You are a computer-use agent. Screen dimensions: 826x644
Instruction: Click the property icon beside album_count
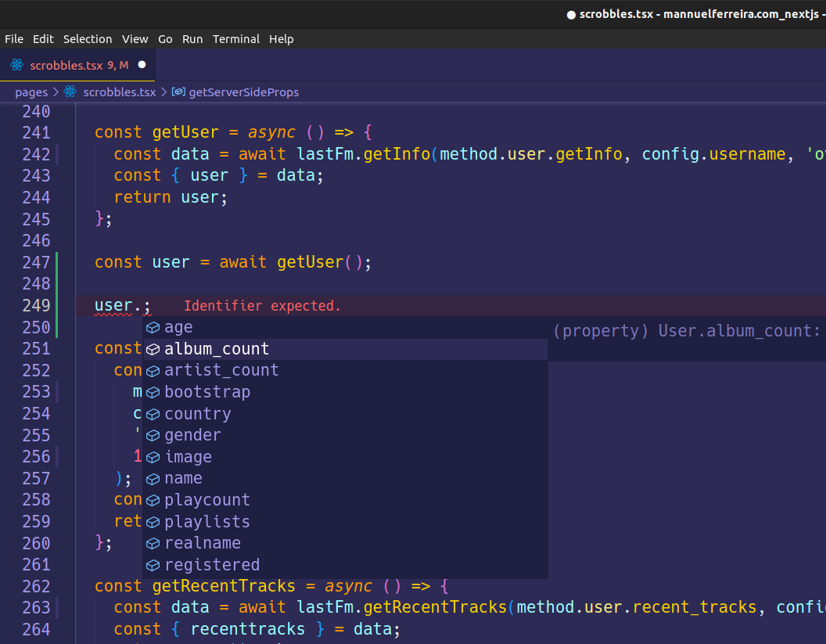153,350
